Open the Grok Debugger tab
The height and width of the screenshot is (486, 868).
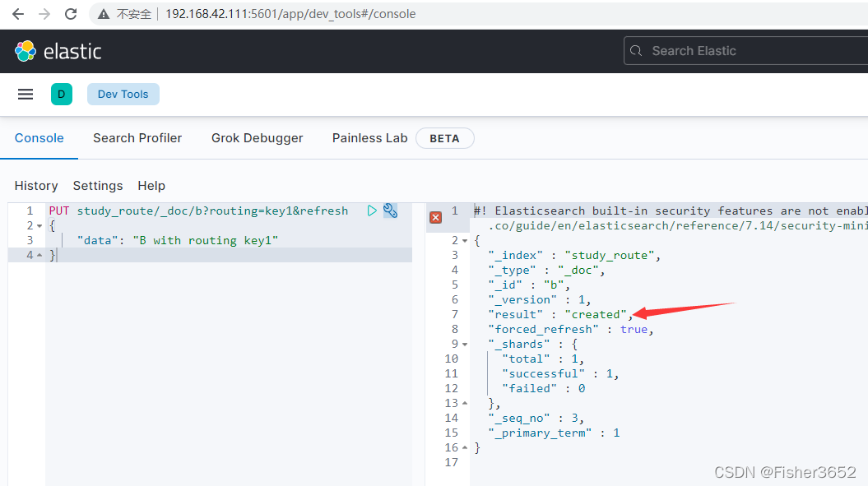[257, 138]
